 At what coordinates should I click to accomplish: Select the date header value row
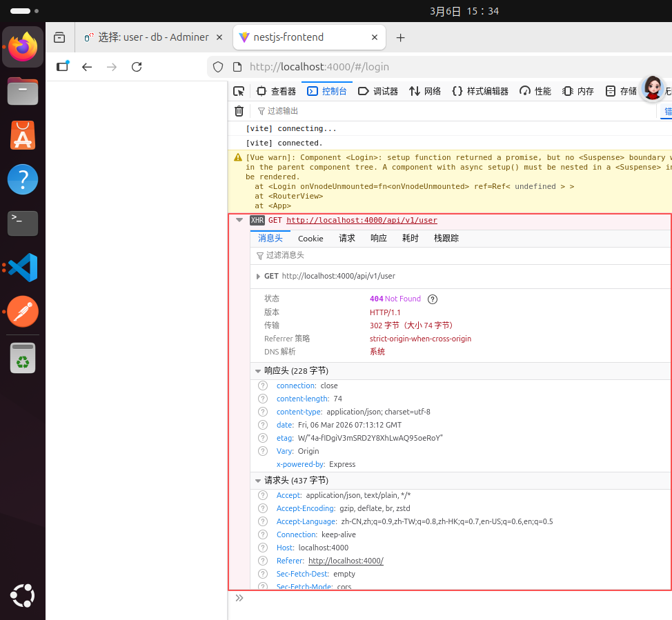point(461,425)
